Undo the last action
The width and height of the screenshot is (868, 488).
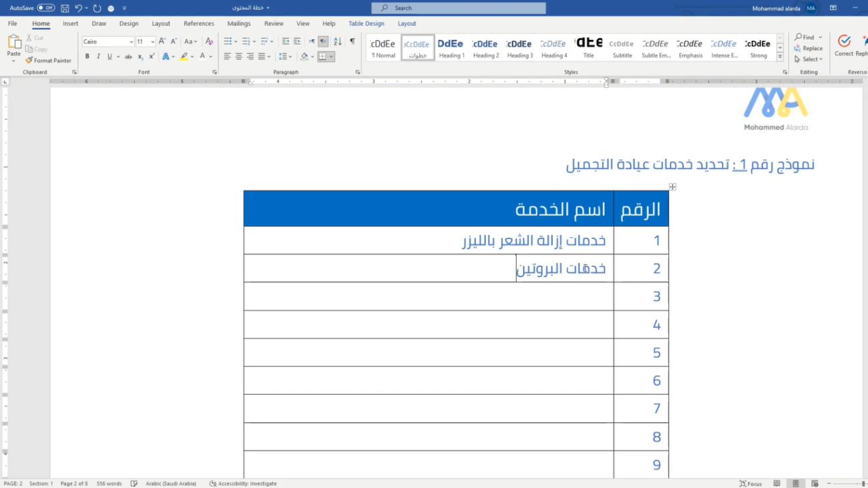79,8
